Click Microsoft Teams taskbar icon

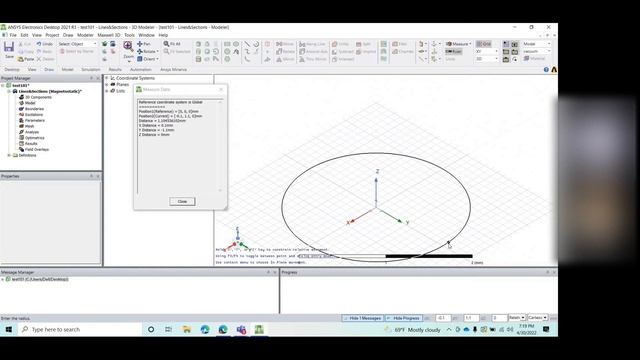point(241,329)
